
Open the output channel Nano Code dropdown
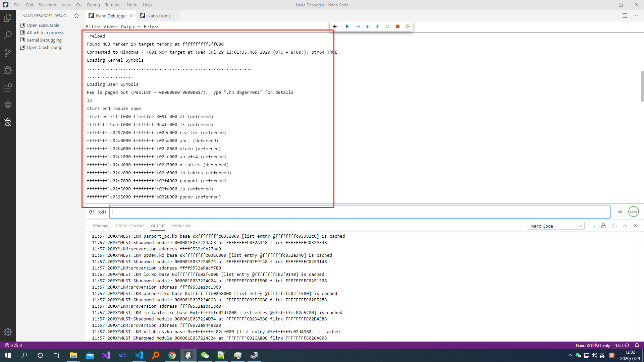[x=556, y=226]
